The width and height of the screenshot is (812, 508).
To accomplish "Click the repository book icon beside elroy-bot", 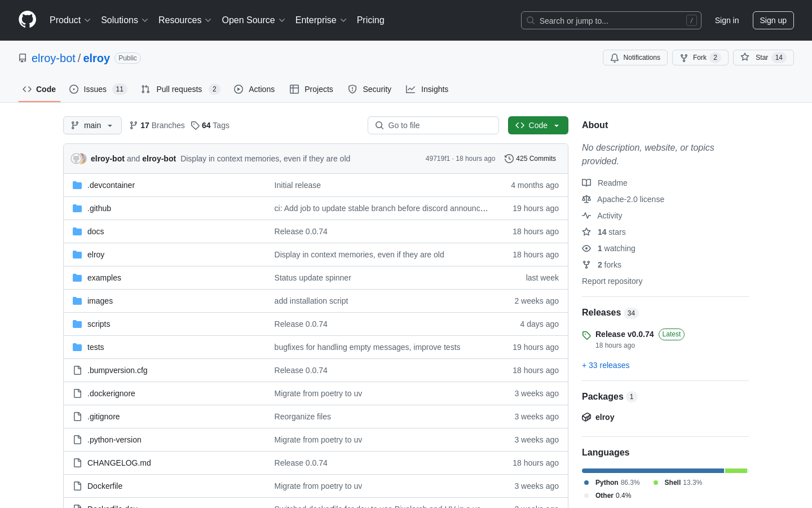I will (x=23, y=58).
